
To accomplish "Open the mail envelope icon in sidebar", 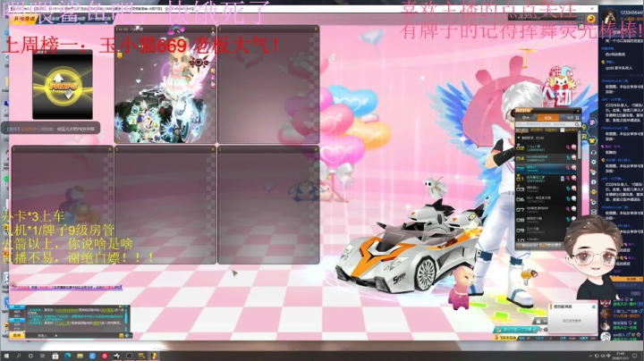I will 594,212.
